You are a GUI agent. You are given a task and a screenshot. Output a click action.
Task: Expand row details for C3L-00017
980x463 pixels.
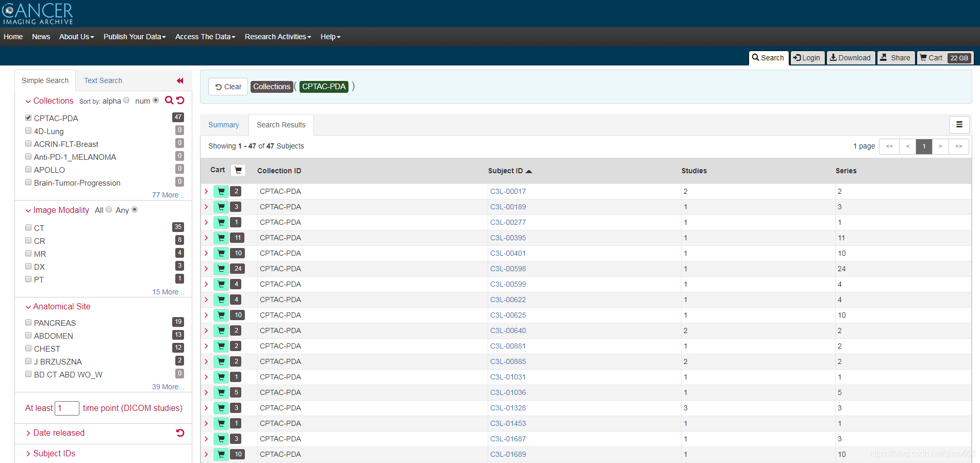(206, 191)
